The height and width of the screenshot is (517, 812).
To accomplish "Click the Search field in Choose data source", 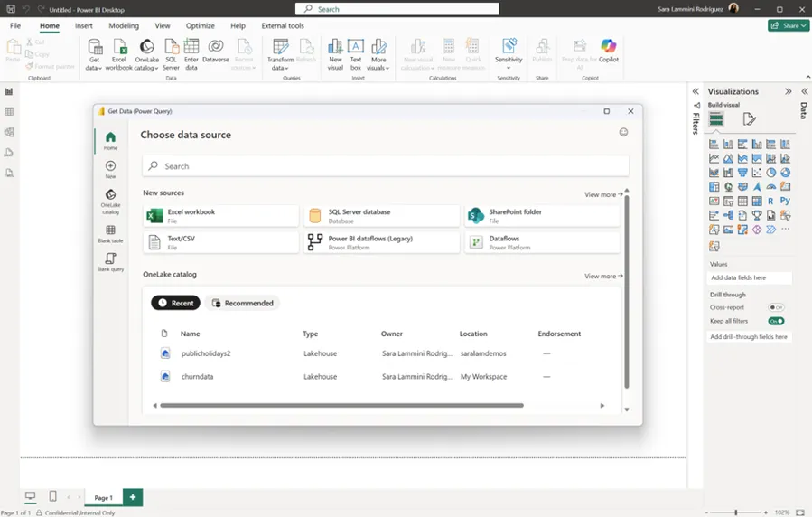I will (386, 166).
